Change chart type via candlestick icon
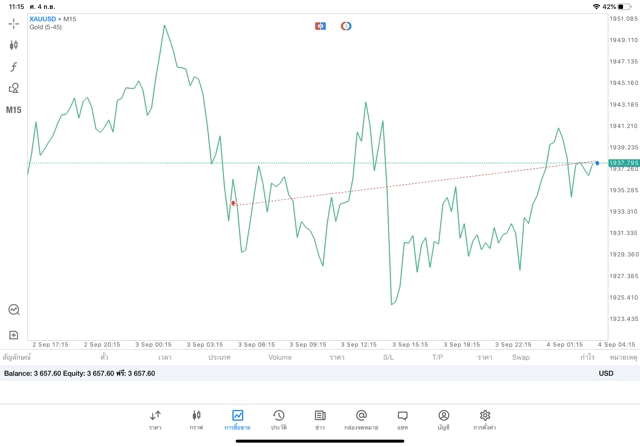 point(14,45)
